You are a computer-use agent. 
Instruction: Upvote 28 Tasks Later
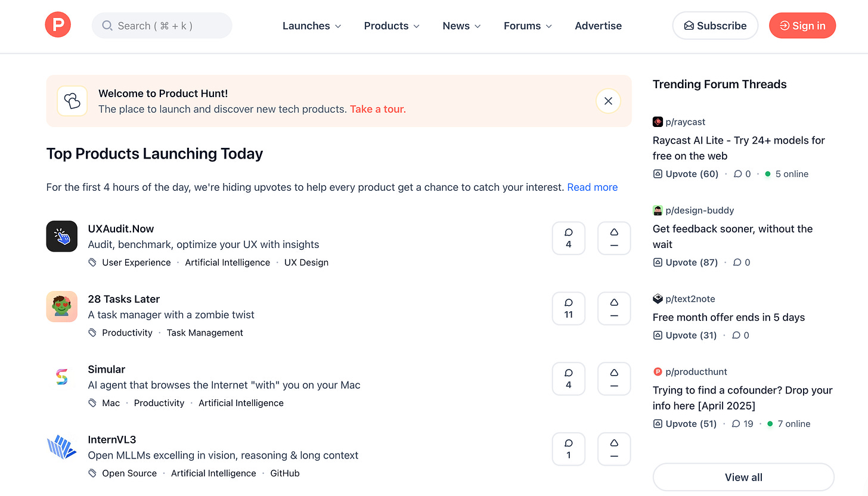click(614, 308)
